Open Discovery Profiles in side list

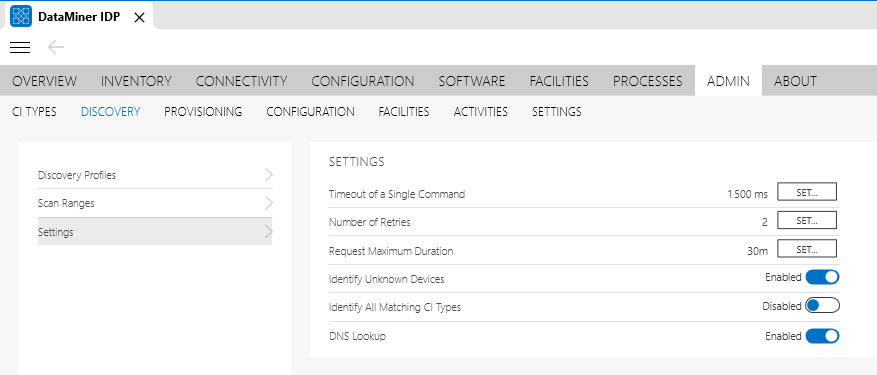155,175
